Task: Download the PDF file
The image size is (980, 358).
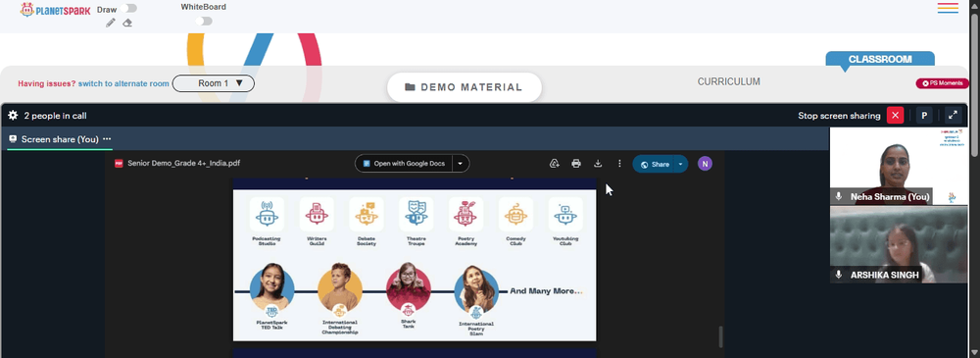Action: click(598, 164)
